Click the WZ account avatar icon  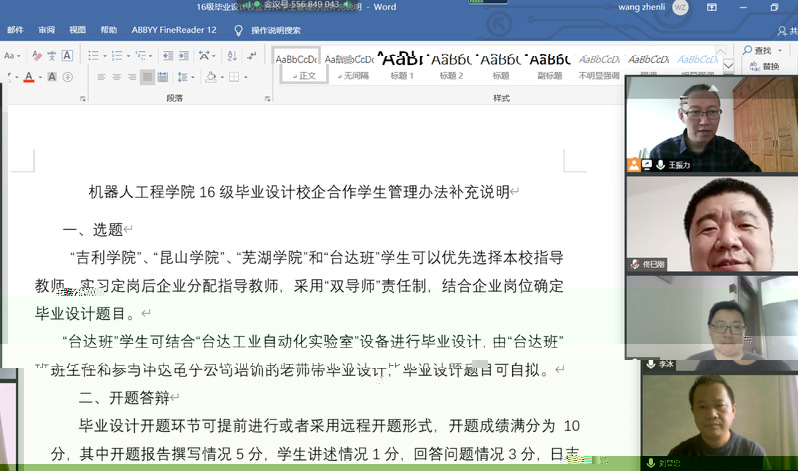pyautogui.click(x=680, y=7)
